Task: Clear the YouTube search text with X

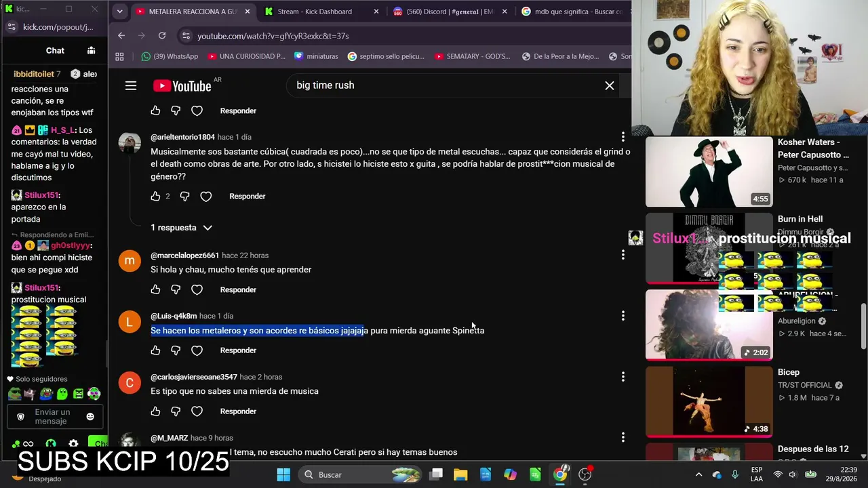Action: (x=610, y=85)
